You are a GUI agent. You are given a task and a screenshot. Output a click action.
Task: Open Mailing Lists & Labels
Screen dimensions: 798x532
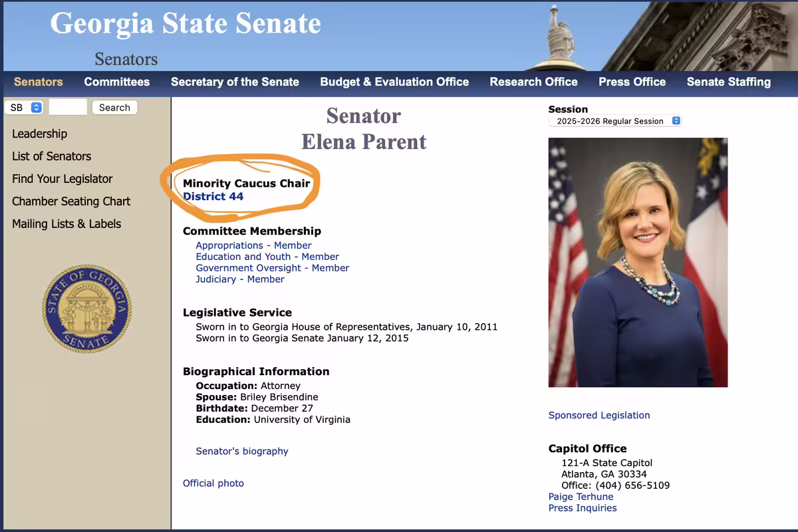coord(66,224)
